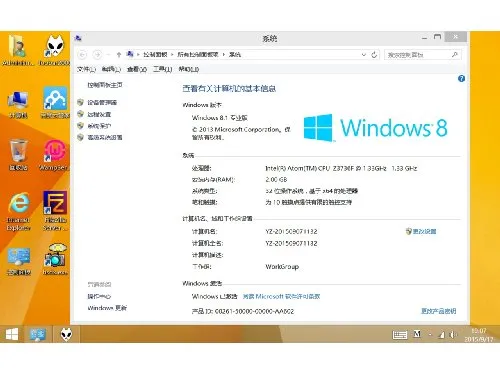Click the processor value Intel Atom Z3736F
This screenshot has height=375, width=500.
click(x=341, y=168)
